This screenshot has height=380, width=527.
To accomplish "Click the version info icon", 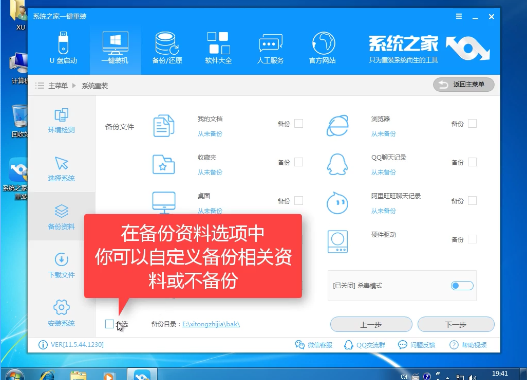I will [43, 345].
